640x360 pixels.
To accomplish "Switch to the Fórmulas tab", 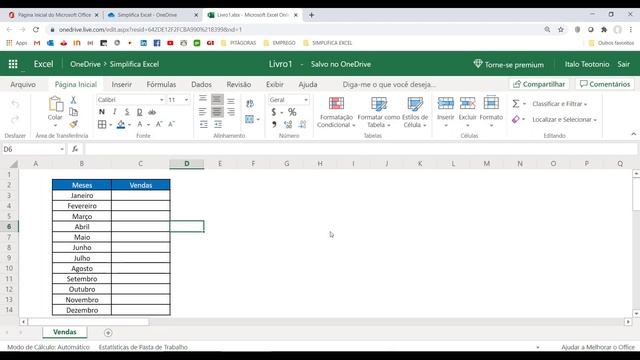I will coord(161,84).
